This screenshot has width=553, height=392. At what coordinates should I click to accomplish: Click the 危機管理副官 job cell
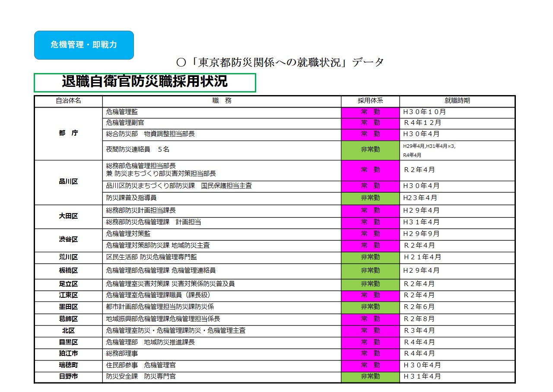point(222,123)
